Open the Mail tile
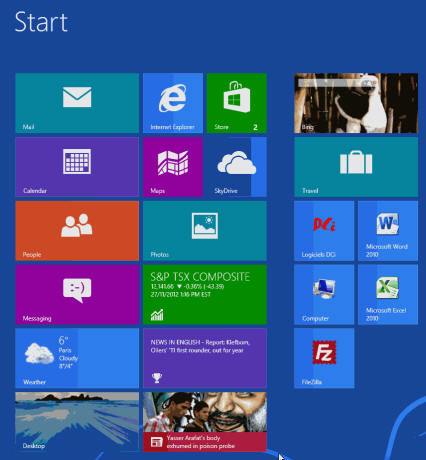This screenshot has height=460, width=426. click(77, 103)
